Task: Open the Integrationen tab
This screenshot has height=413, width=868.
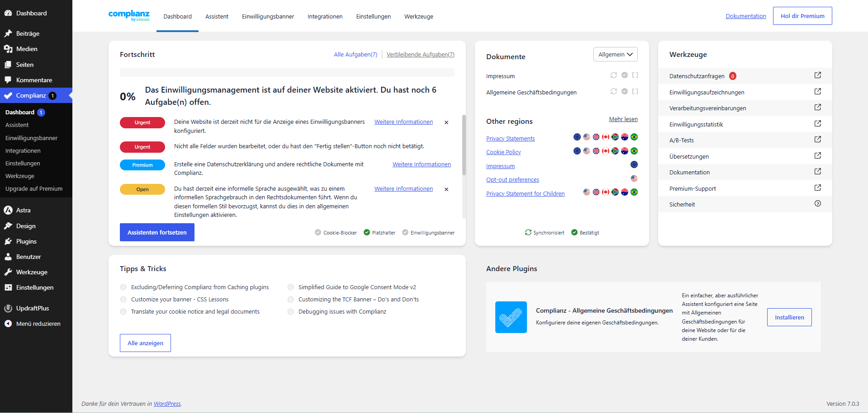Action: coord(325,16)
